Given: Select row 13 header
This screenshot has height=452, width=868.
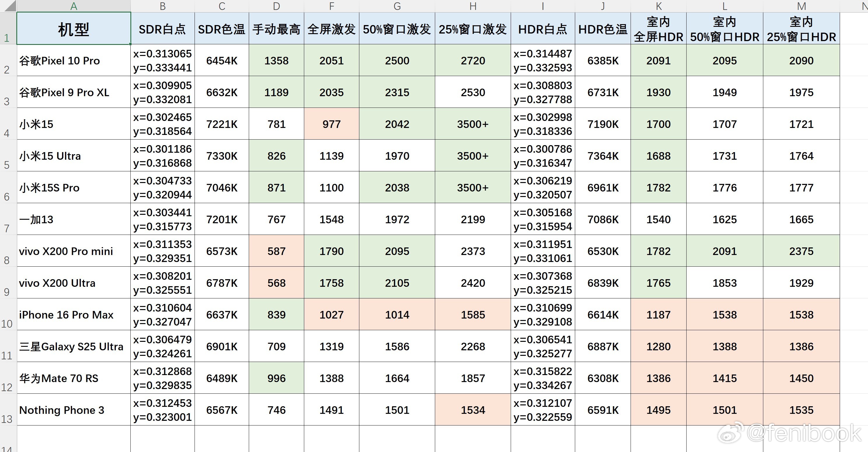Looking at the screenshot, I should click(8, 409).
